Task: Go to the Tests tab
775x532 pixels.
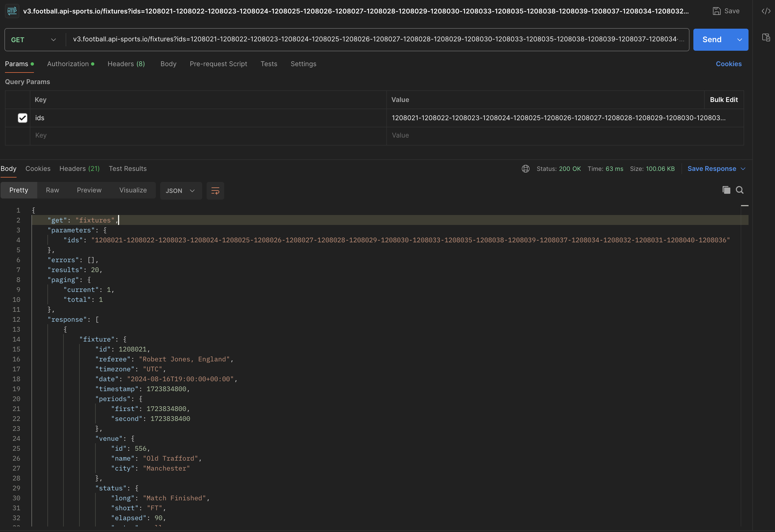Action: pos(269,64)
